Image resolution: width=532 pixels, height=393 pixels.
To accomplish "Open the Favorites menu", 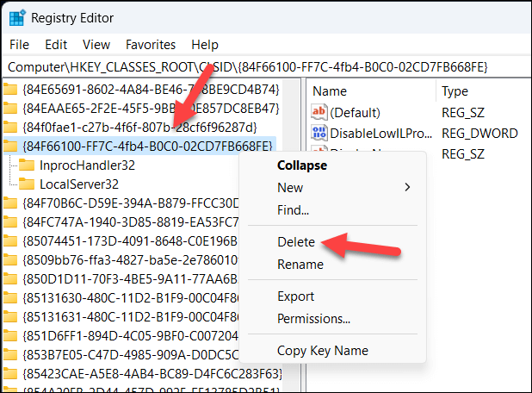I will (150, 45).
